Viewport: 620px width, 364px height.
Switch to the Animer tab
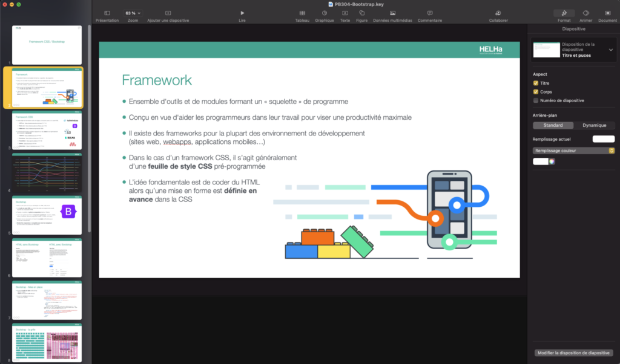pyautogui.click(x=585, y=13)
